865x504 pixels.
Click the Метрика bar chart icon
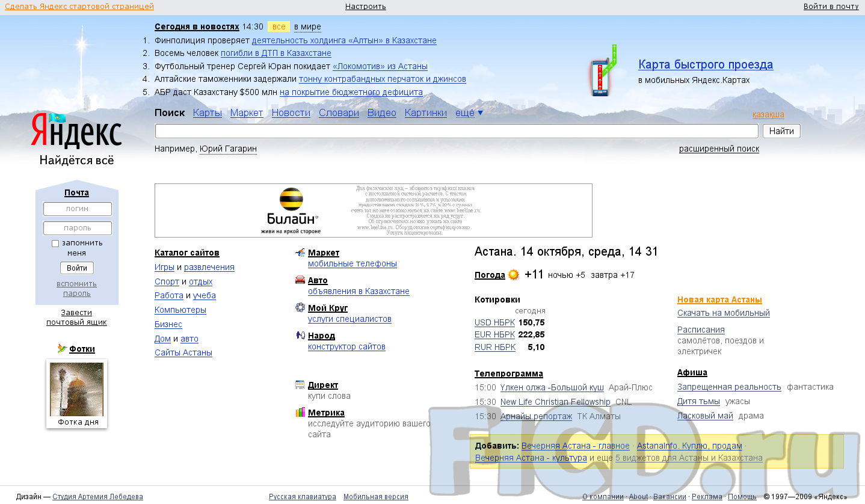click(x=300, y=412)
